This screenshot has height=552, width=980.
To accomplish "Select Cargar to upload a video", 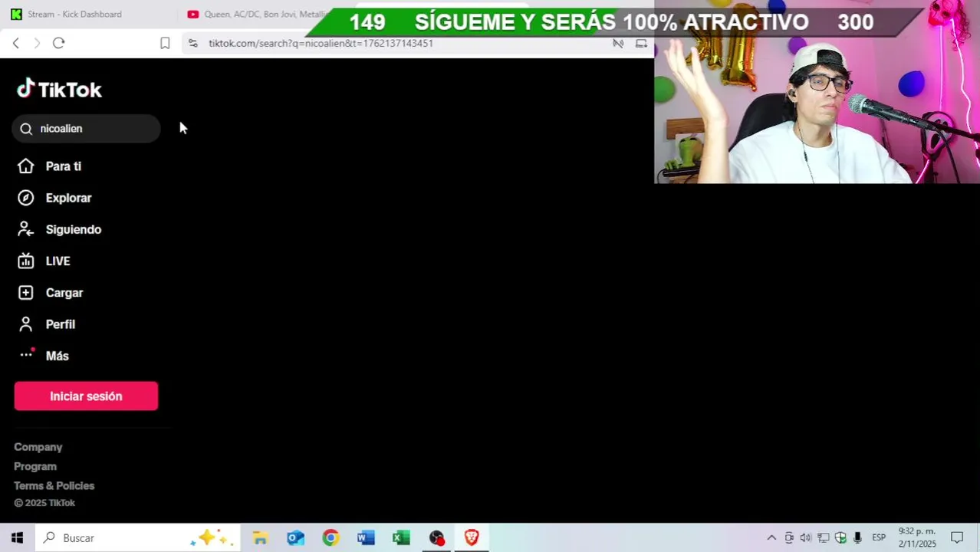I will tap(64, 293).
